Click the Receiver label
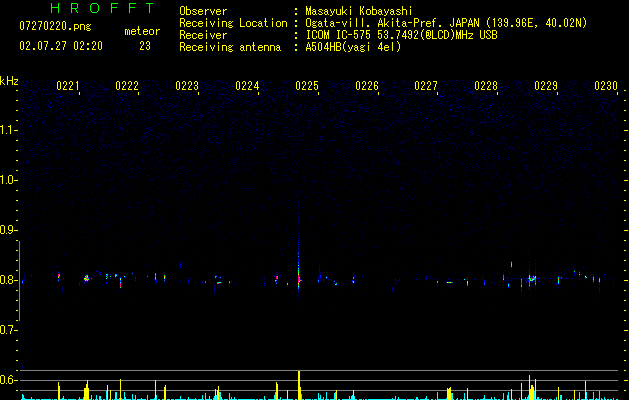 click(203, 35)
